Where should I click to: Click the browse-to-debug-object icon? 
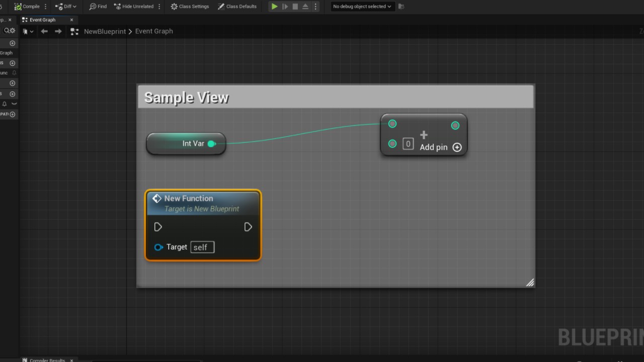pyautogui.click(x=401, y=7)
